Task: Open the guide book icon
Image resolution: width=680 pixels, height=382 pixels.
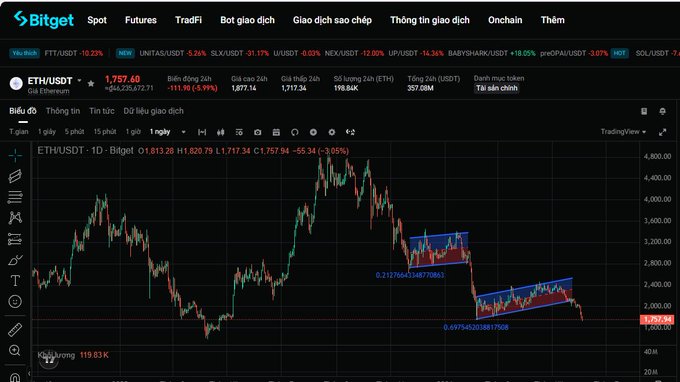Action: tap(644, 111)
